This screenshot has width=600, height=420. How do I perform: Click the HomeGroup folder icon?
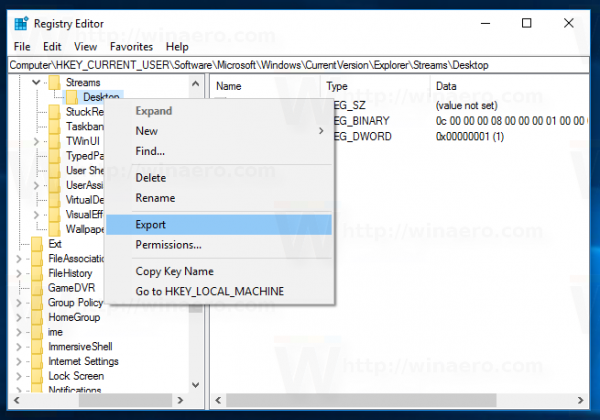37,316
